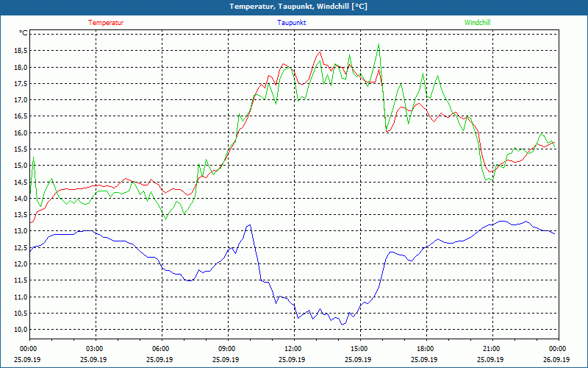Screen dimensions: 588x368
Task: Click the 25.09.19 date under 12:00
Action: [x=292, y=359]
